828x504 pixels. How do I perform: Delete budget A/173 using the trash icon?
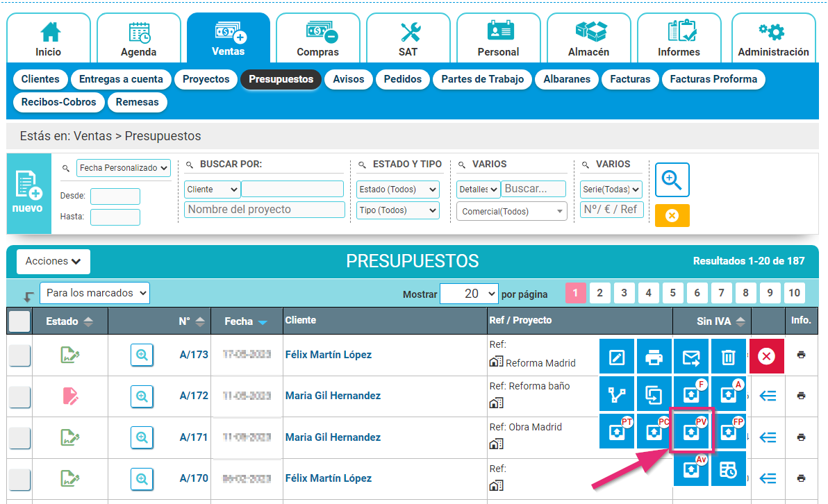click(x=728, y=355)
